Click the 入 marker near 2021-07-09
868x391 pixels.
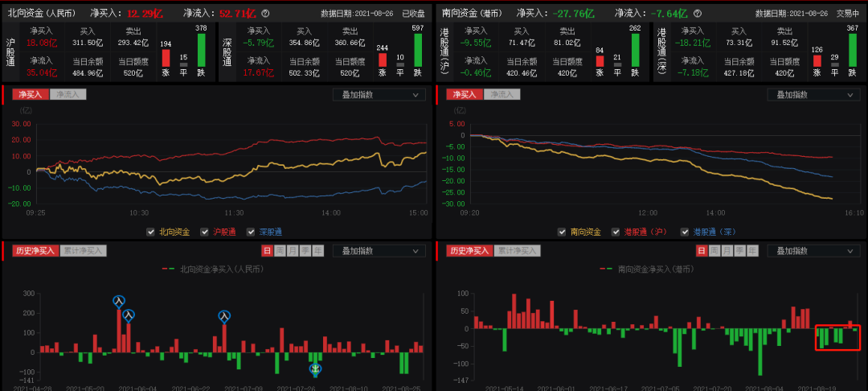(225, 316)
